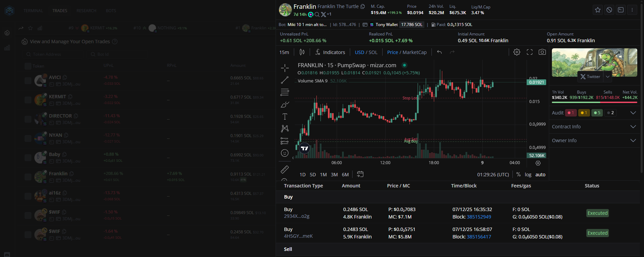This screenshot has height=257, width=644.
Task: Choose the chart candlestick style icon
Action: (x=302, y=52)
